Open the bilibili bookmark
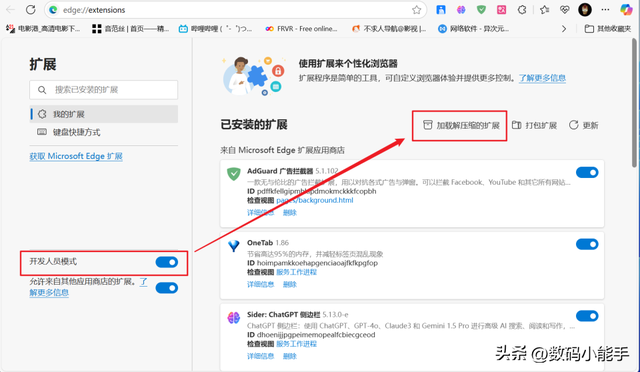 [x=216, y=29]
